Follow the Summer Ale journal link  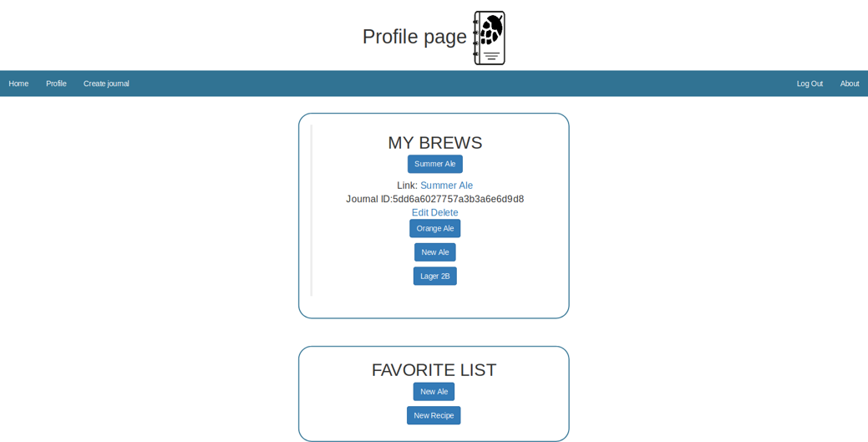coord(446,185)
